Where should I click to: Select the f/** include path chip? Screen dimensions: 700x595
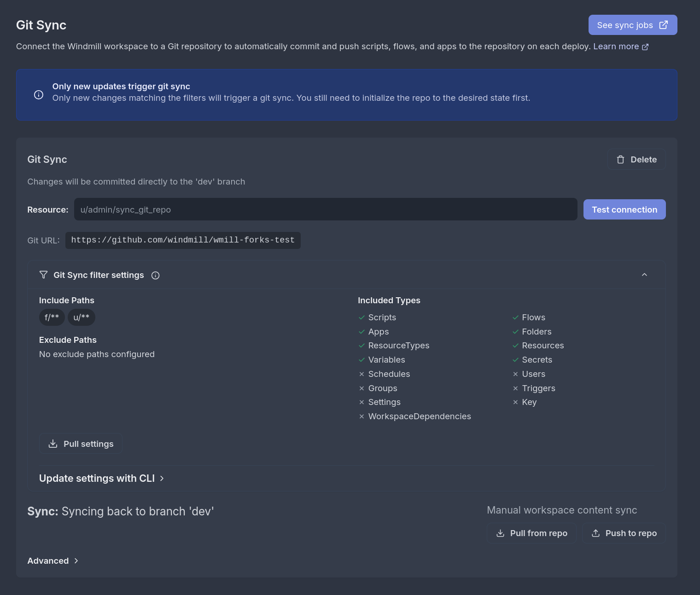click(x=52, y=317)
